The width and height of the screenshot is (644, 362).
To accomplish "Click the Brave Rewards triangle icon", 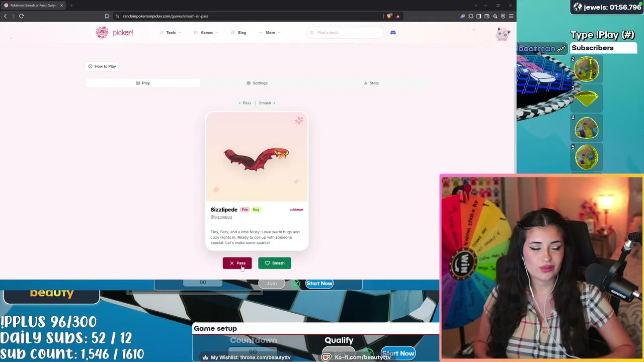I will [397, 16].
